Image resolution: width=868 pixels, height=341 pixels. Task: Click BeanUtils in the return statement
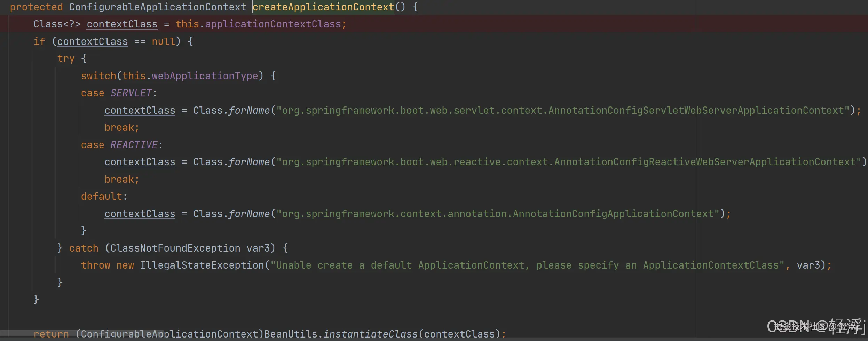tap(291, 334)
